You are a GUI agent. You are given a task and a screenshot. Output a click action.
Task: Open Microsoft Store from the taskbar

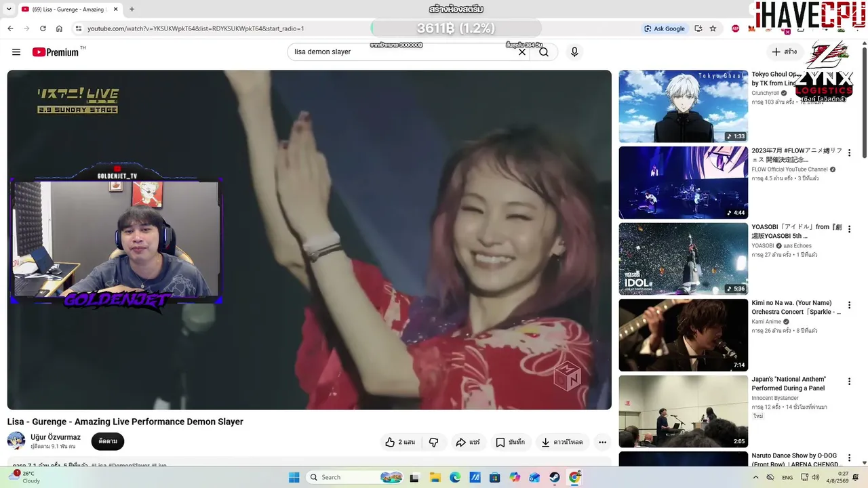(x=494, y=477)
